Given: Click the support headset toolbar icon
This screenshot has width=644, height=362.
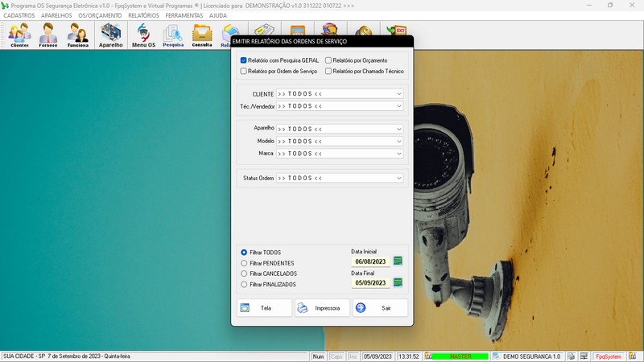Looking at the screenshot, I should (x=330, y=29).
